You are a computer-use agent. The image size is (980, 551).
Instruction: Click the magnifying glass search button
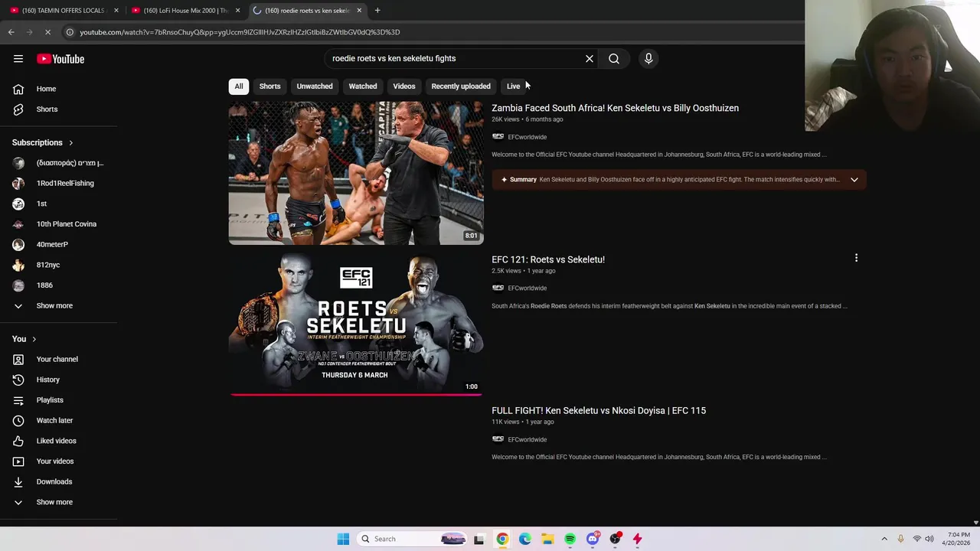(614, 58)
